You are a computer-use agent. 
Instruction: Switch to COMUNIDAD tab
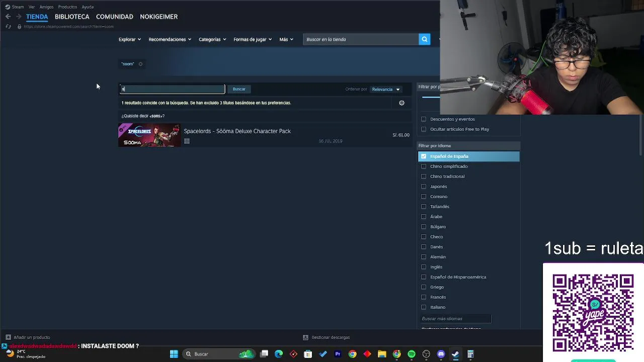tap(115, 17)
